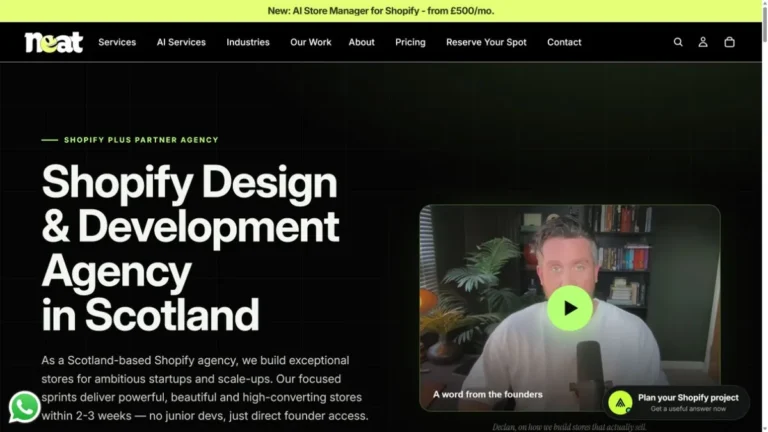The width and height of the screenshot is (768, 432).
Task: Open the AI Services menu
Action: pyautogui.click(x=181, y=42)
